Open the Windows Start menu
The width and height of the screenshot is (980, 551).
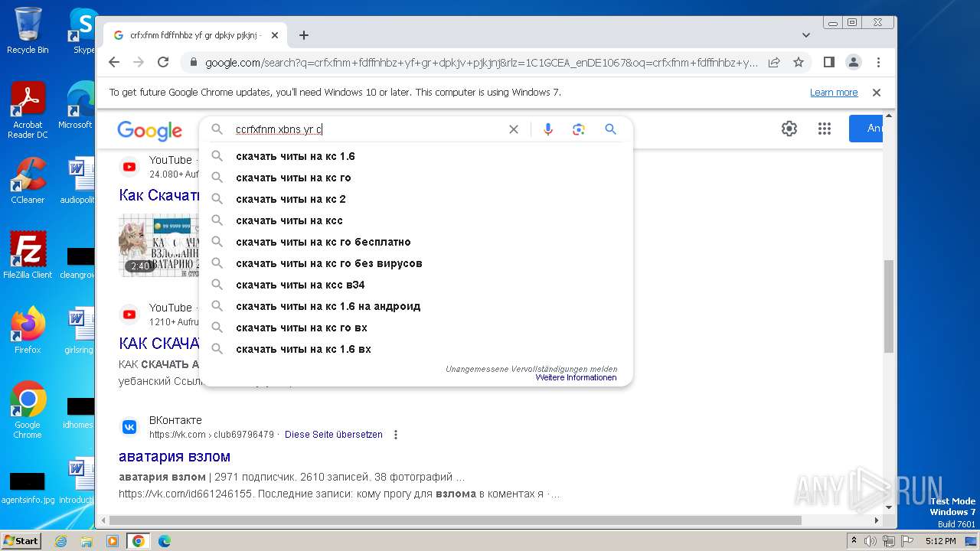[21, 540]
